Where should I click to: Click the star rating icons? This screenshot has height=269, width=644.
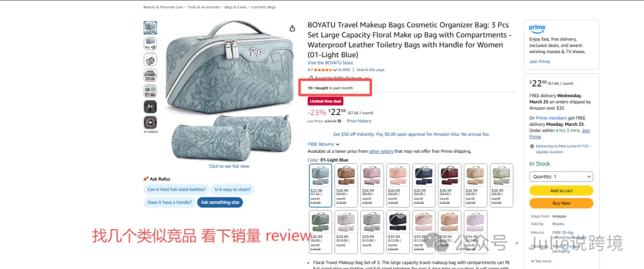point(323,70)
